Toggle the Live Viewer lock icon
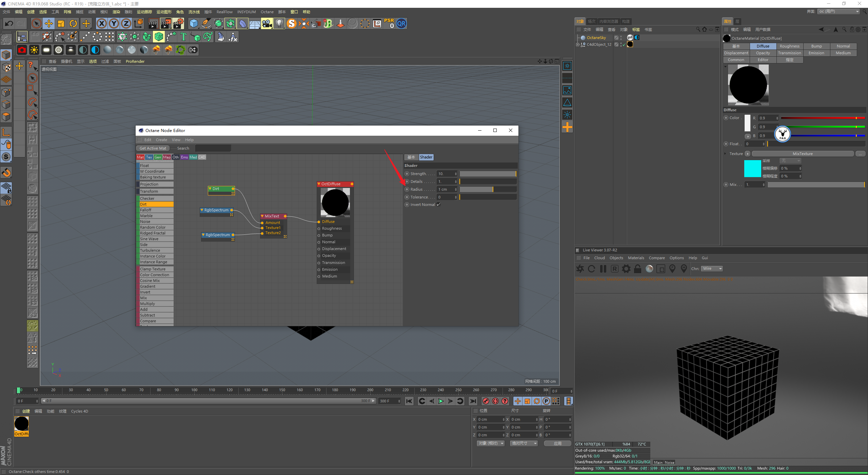This screenshot has height=475, width=868. (x=637, y=269)
